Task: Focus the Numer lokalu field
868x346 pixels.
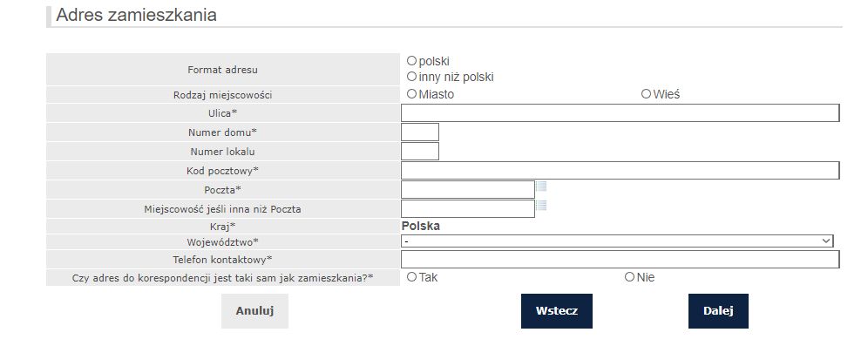Action: 419,151
